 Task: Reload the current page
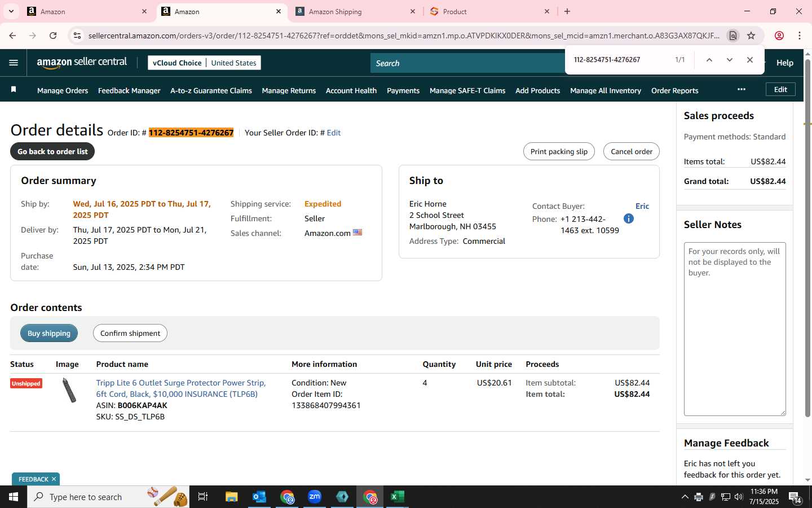(x=53, y=36)
